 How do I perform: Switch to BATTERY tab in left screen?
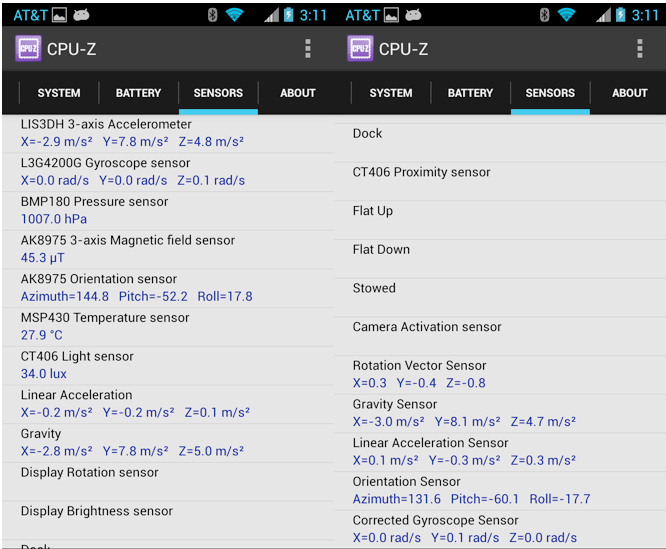pos(138,93)
